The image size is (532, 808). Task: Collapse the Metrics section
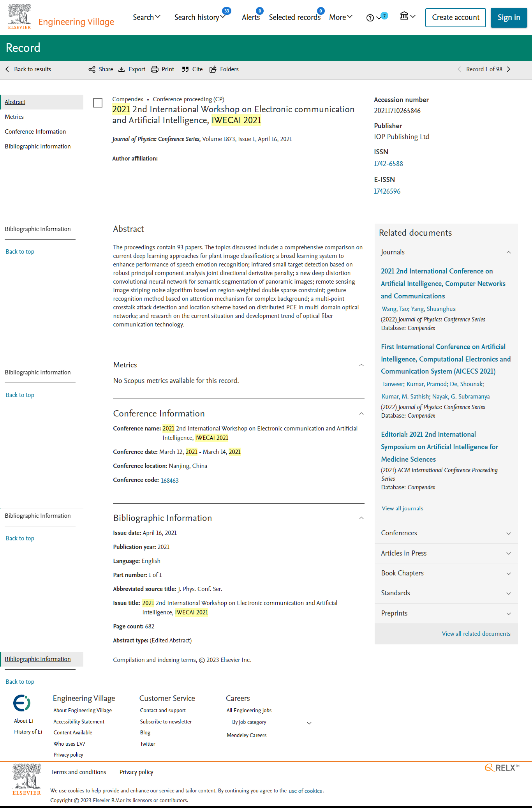tap(361, 365)
